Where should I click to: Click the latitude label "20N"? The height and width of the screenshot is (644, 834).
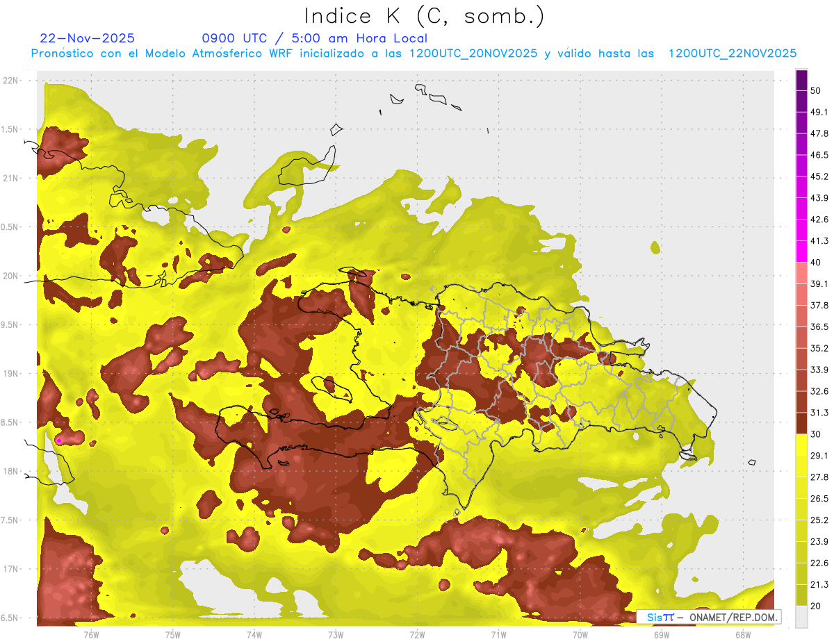(x=10, y=276)
